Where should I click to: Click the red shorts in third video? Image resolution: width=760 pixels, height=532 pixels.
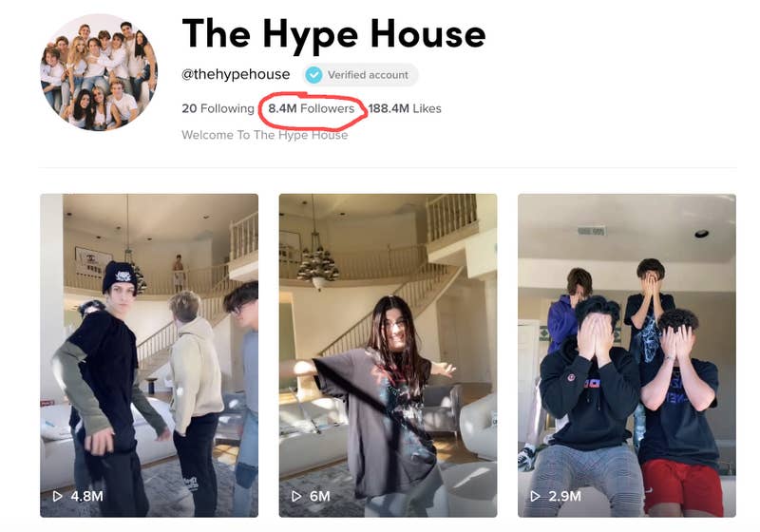click(683, 485)
